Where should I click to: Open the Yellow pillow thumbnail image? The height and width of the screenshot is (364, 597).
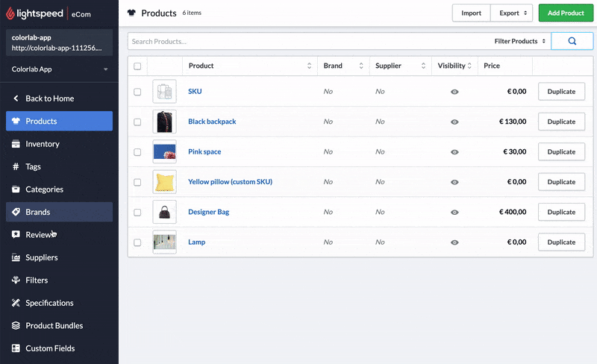tap(164, 181)
